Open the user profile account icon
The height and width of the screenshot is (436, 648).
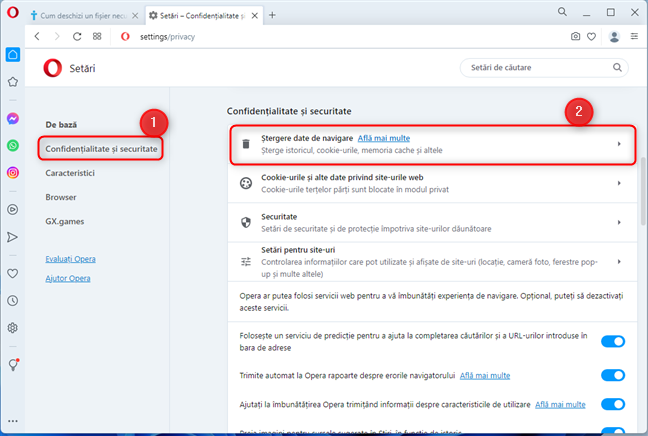tap(614, 37)
